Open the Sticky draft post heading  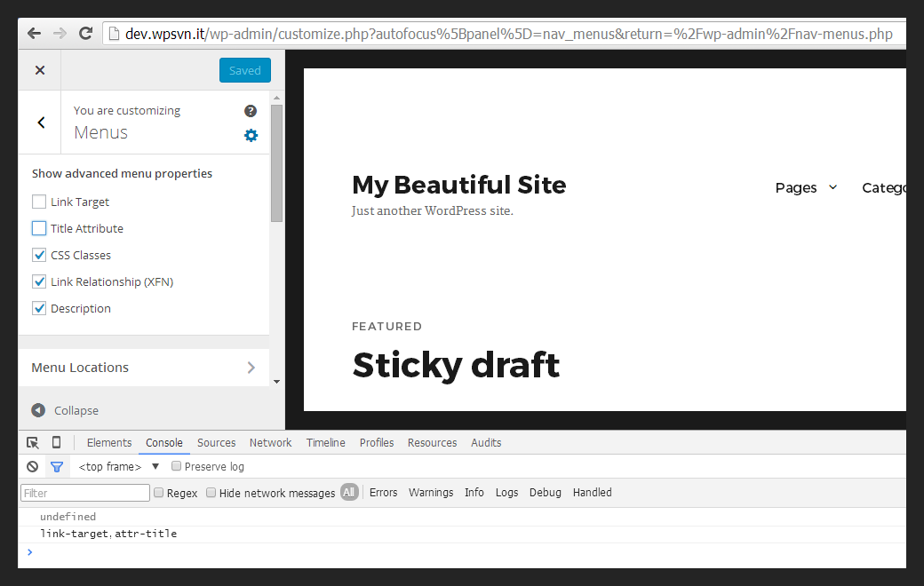pyautogui.click(x=456, y=365)
